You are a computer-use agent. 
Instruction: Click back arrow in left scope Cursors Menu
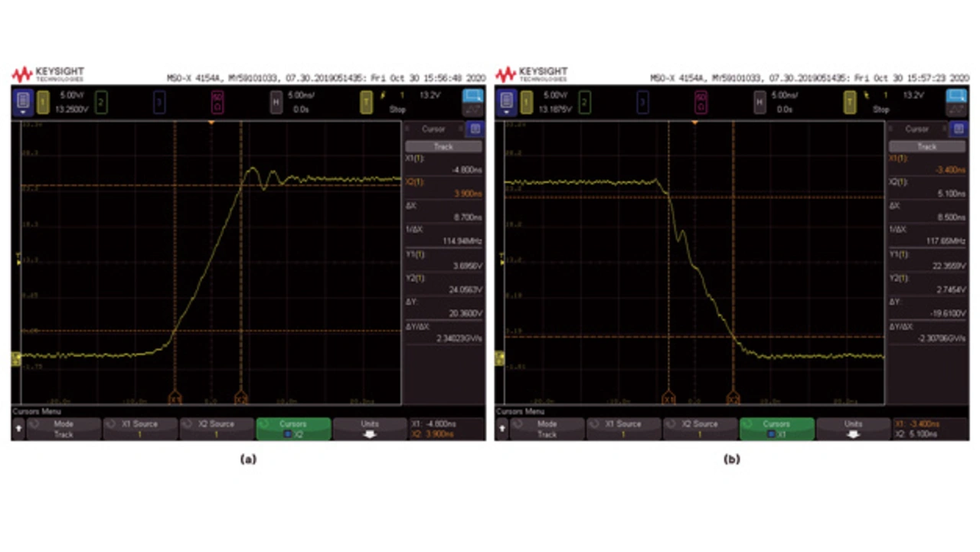(18, 429)
